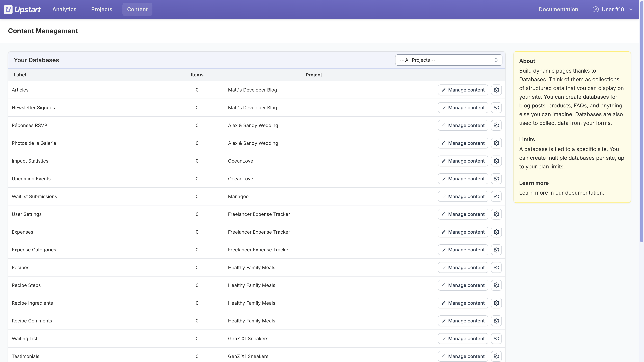Screen dimensions: 644x362
Task: Open Upcoming Events database settings gear
Action: tap(496, 179)
